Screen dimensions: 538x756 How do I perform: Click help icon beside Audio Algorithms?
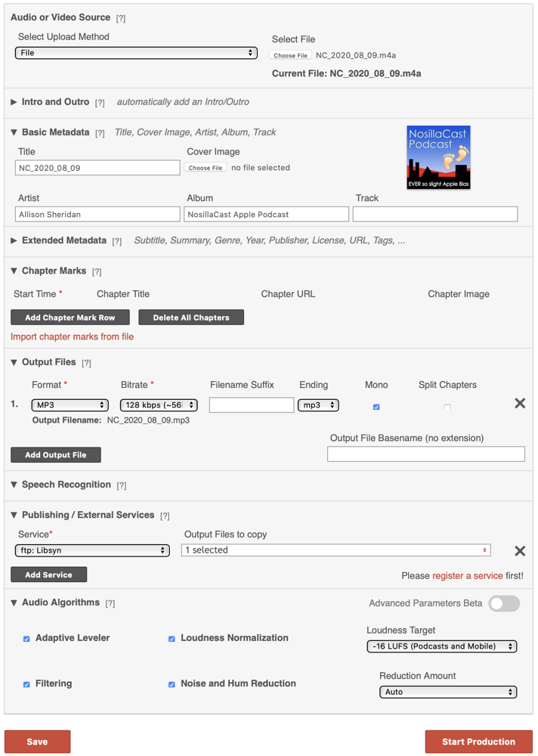click(x=110, y=604)
